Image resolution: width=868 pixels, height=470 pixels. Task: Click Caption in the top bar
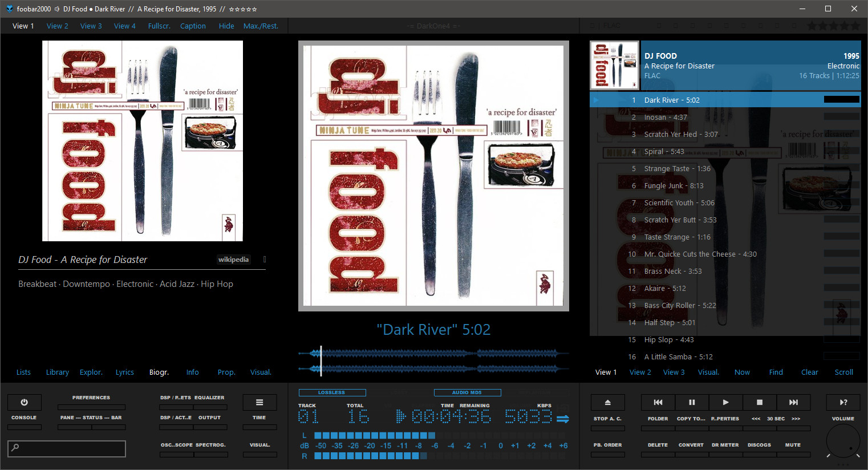click(193, 26)
